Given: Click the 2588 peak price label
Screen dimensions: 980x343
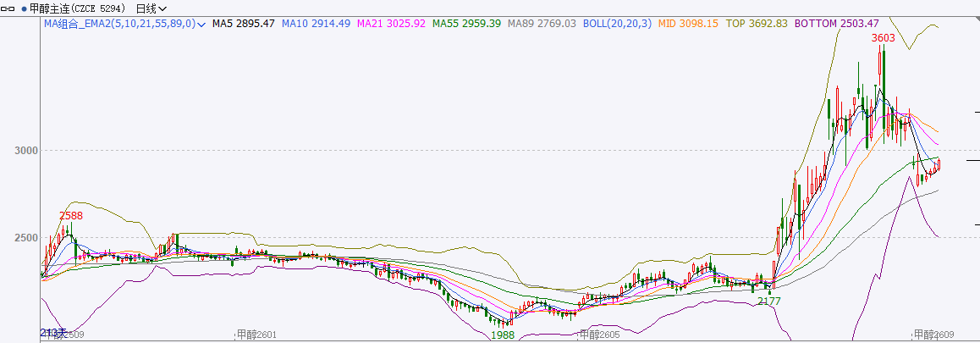Looking at the screenshot, I should [70, 216].
